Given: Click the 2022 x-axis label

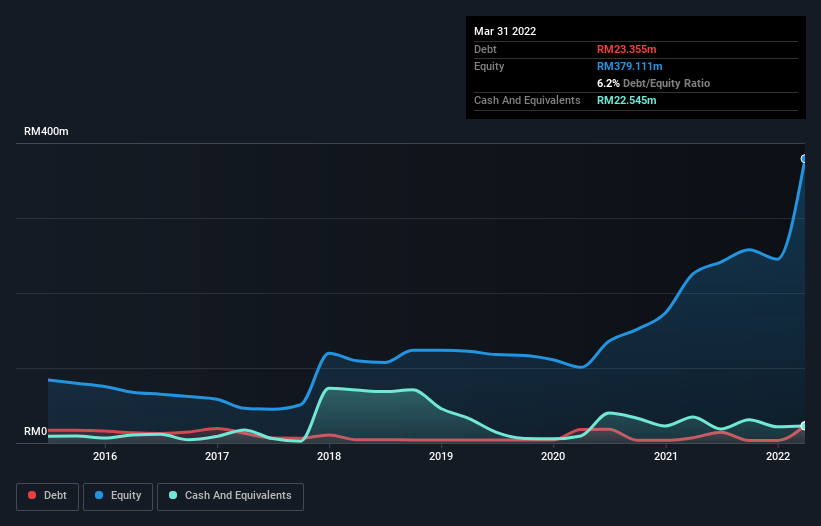Looking at the screenshot, I should click(778, 456).
